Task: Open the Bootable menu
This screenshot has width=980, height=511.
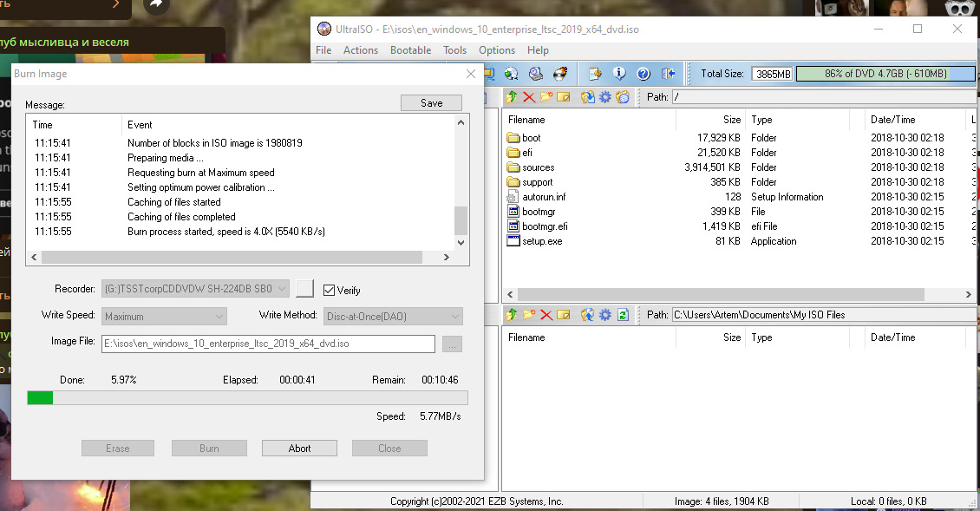Action: click(x=410, y=50)
